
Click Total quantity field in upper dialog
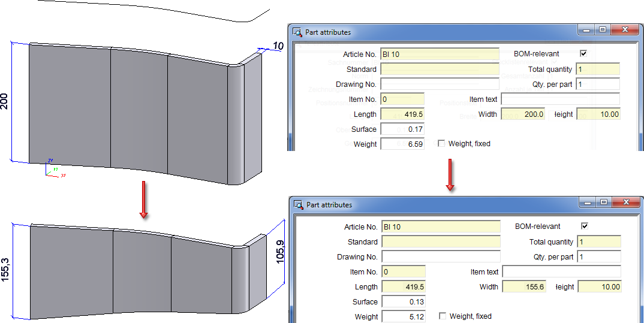pos(598,69)
